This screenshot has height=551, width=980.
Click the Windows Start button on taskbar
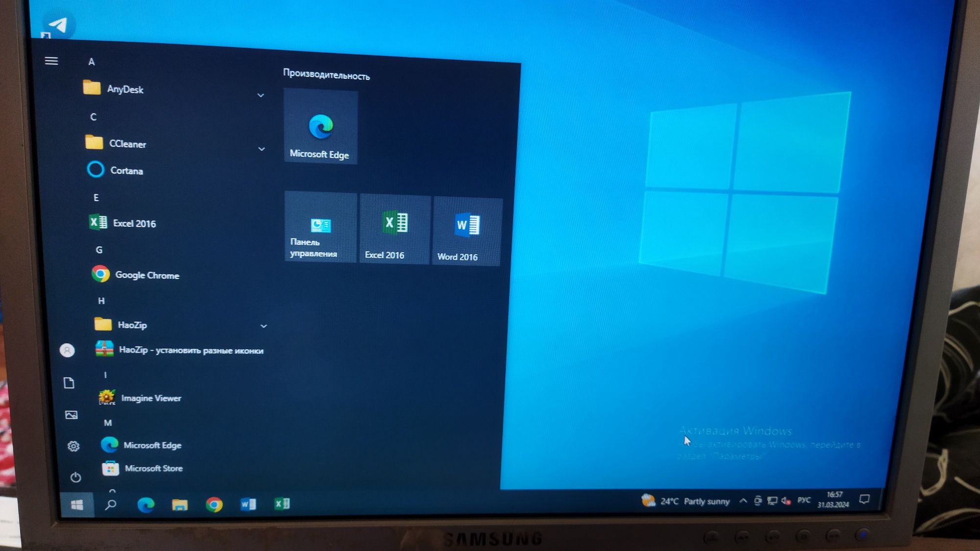77,504
